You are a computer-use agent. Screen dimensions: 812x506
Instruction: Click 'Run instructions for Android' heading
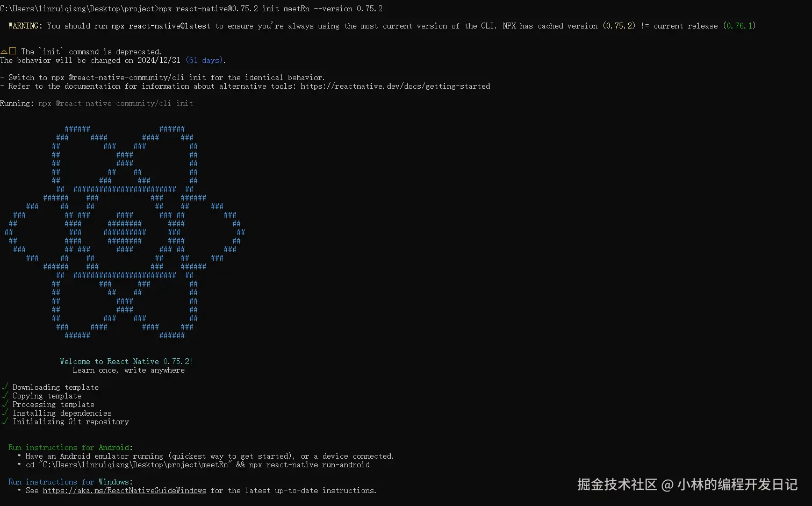tap(70, 447)
